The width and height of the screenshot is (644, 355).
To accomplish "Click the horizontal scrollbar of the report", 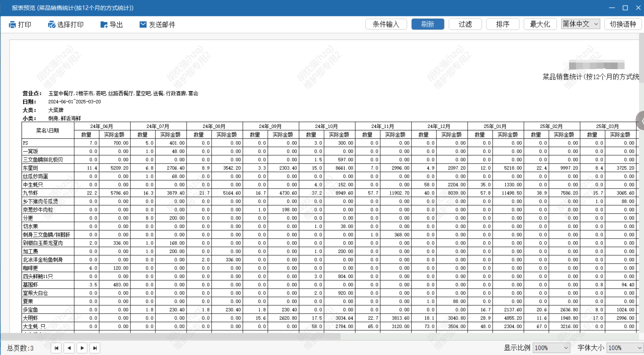I will pyautogui.click(x=170, y=337).
